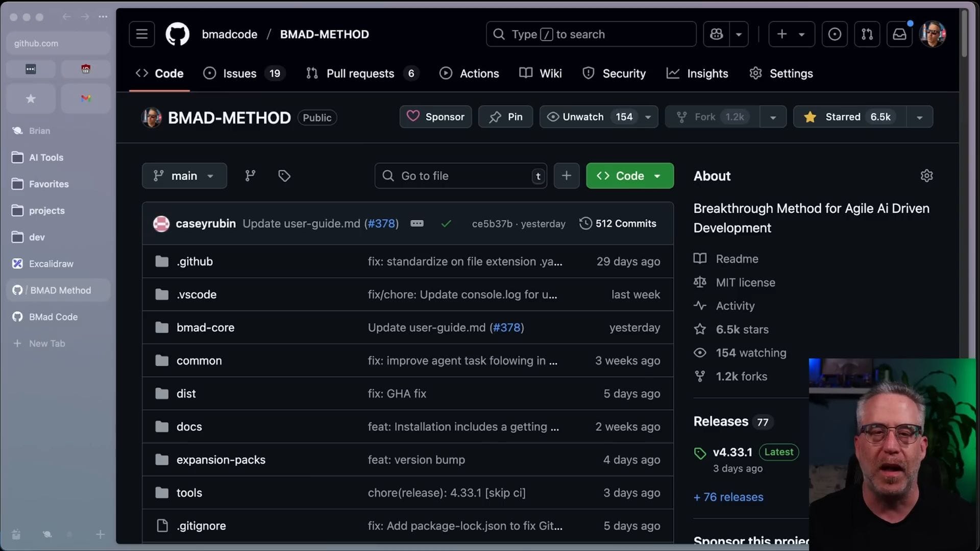Open the issues icon in the header

click(x=835, y=34)
